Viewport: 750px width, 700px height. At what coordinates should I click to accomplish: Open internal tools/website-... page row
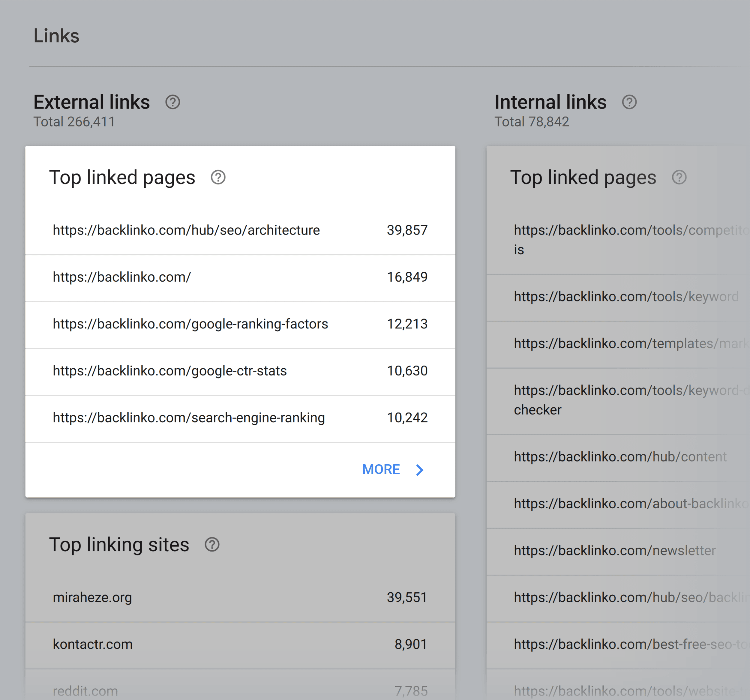click(618, 684)
